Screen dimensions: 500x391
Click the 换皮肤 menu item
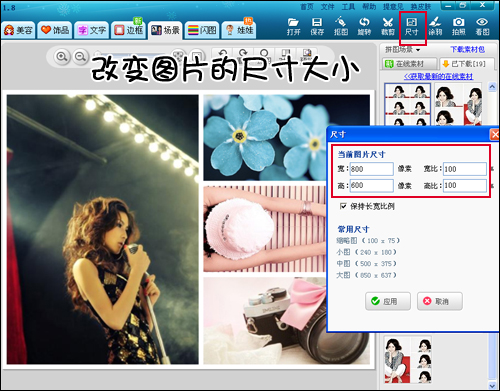point(421,7)
